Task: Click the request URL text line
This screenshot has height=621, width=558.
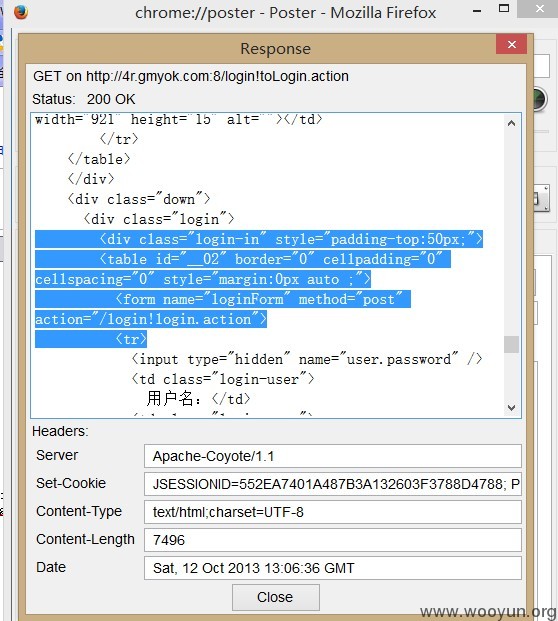Action: 190,76
